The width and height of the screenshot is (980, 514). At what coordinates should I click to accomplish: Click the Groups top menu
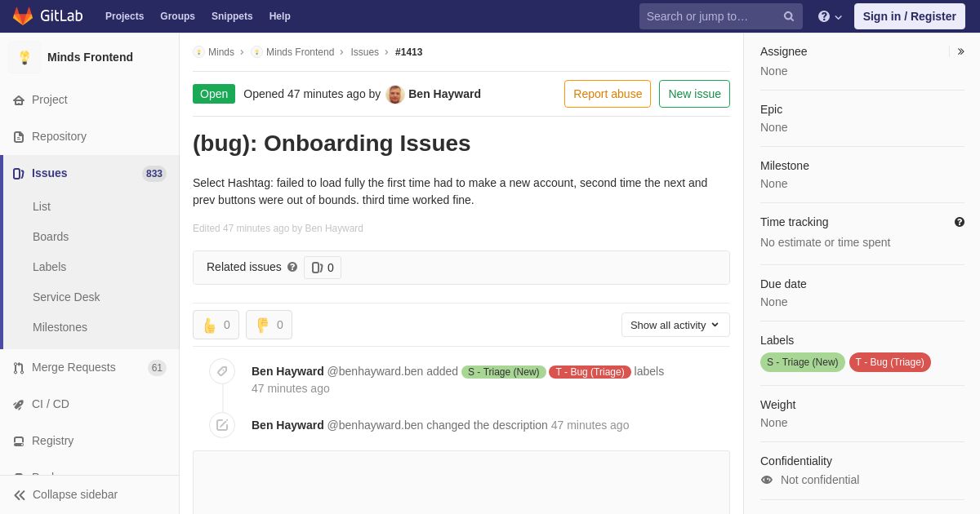pos(177,16)
